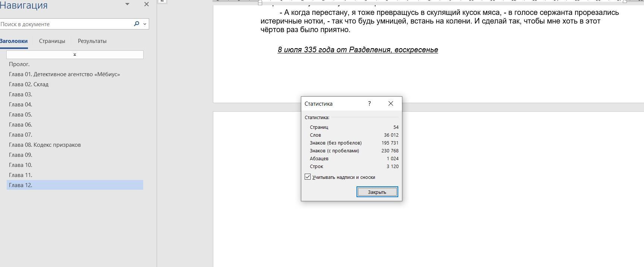This screenshot has width=644, height=267.
Task: Click the jump-to-beginning arrow bar above headings
Action: [75, 55]
